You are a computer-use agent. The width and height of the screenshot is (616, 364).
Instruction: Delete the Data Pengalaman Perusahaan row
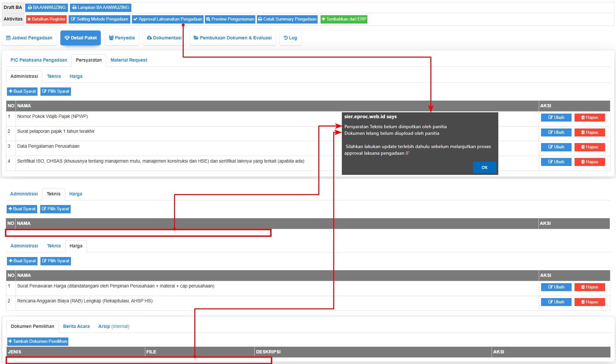click(589, 147)
